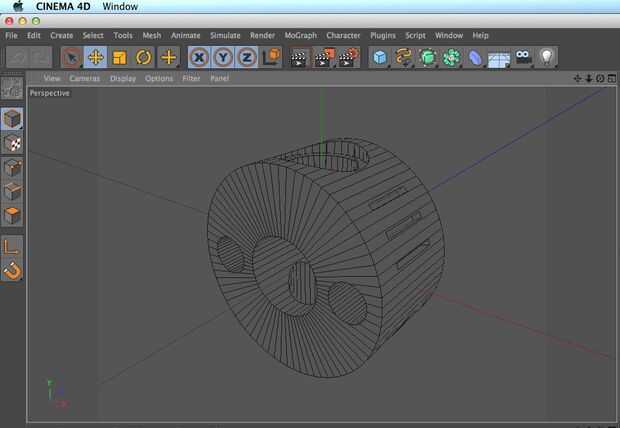Click Render to Picture Viewer icon
Viewport: 620px width, 428px height.
click(323, 58)
